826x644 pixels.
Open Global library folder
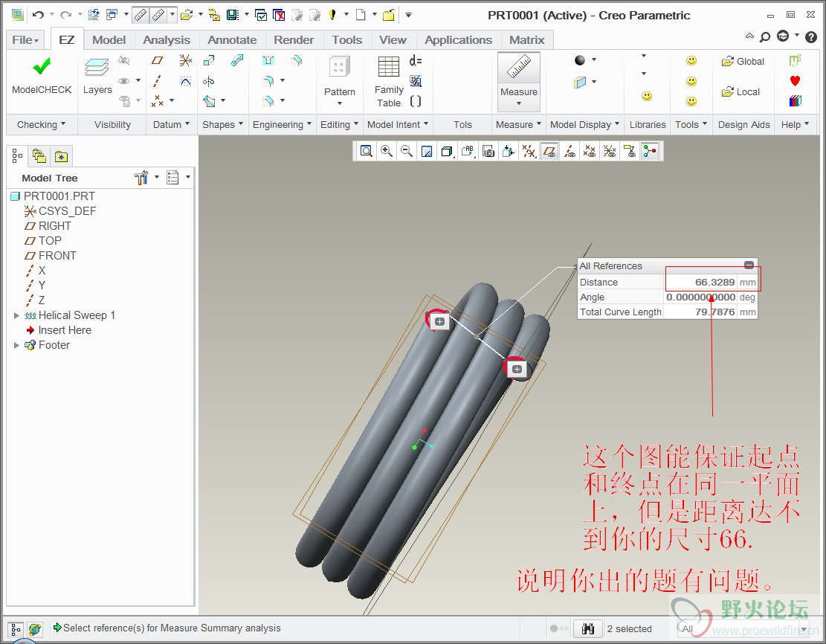743,62
